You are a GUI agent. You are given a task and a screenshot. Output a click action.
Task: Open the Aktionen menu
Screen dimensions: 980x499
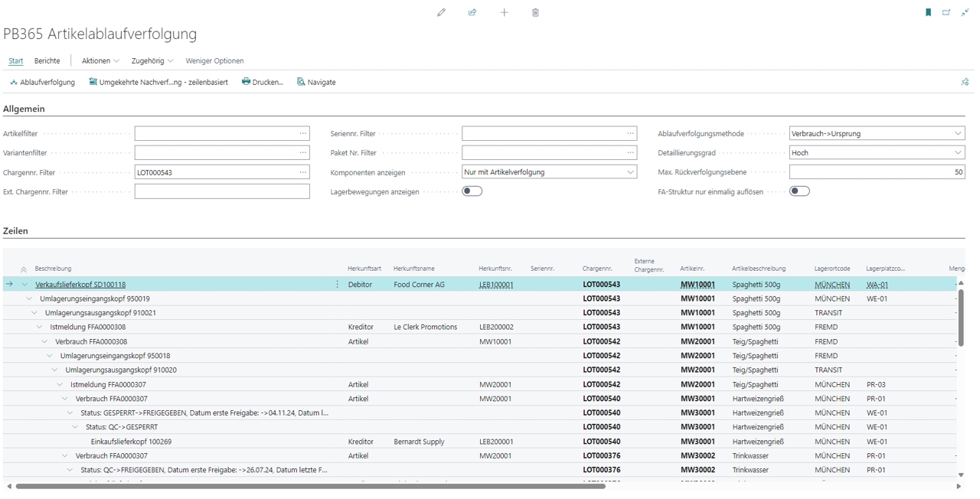pos(100,60)
